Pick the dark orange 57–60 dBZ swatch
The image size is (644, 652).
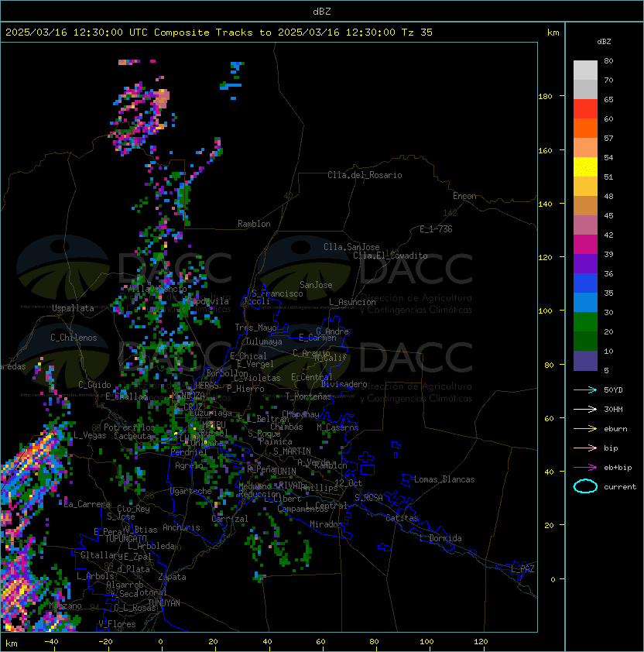585,128
